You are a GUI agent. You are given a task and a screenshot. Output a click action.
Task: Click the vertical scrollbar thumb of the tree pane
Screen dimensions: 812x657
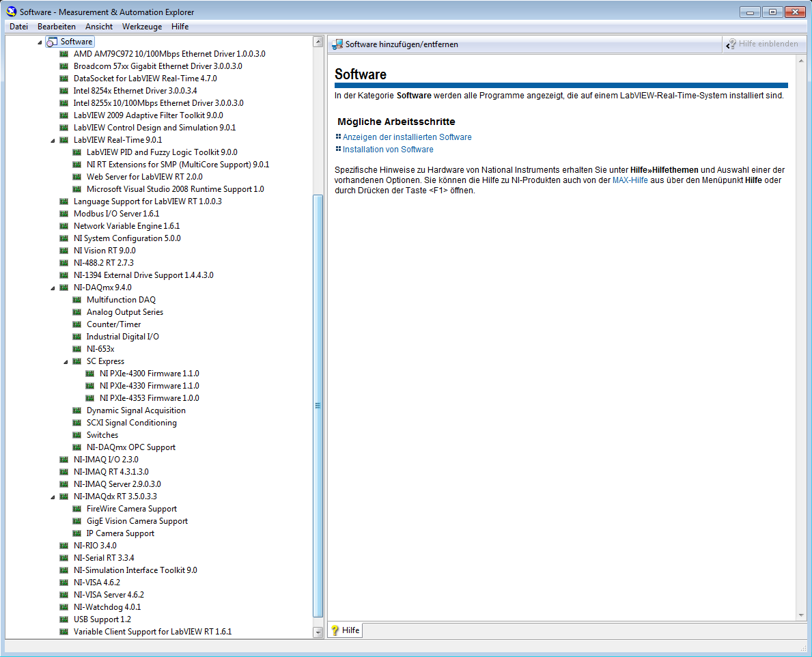point(318,406)
